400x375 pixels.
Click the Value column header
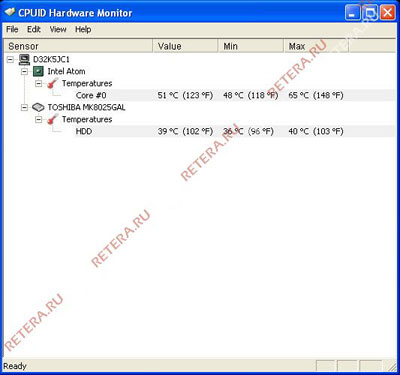pos(186,46)
